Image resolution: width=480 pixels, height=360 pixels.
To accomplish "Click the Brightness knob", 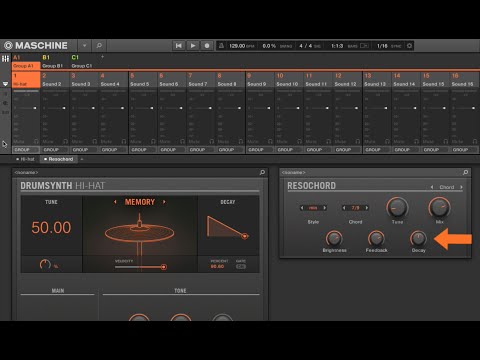I will [334, 238].
